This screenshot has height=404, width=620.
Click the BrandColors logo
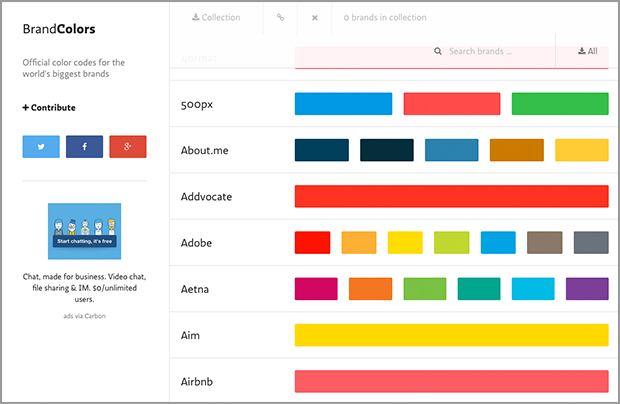(x=59, y=29)
